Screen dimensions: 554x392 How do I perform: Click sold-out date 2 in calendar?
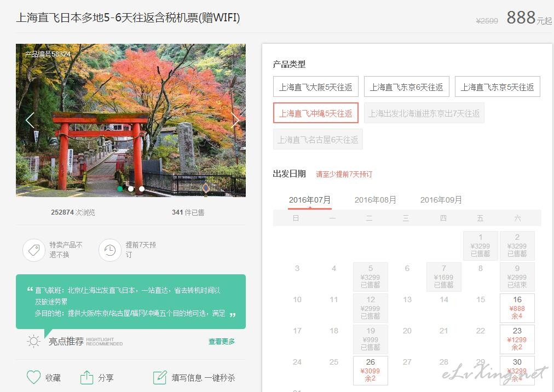[x=517, y=246]
